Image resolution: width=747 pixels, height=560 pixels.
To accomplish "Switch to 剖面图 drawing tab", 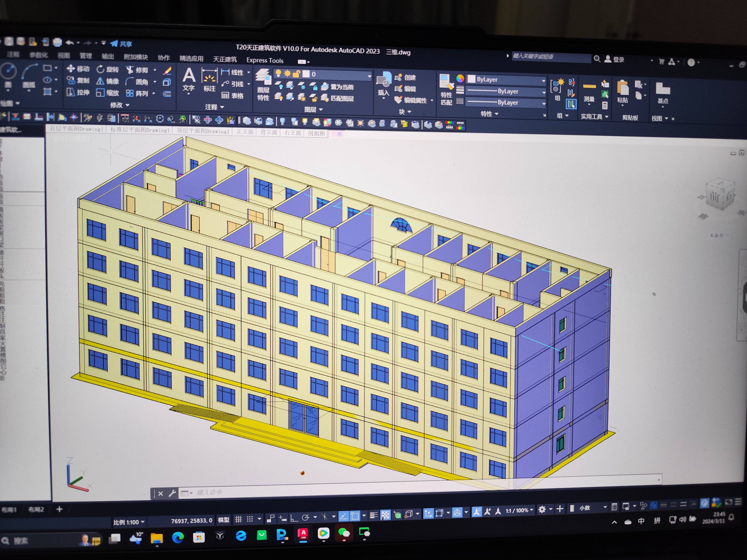I will coord(316,133).
